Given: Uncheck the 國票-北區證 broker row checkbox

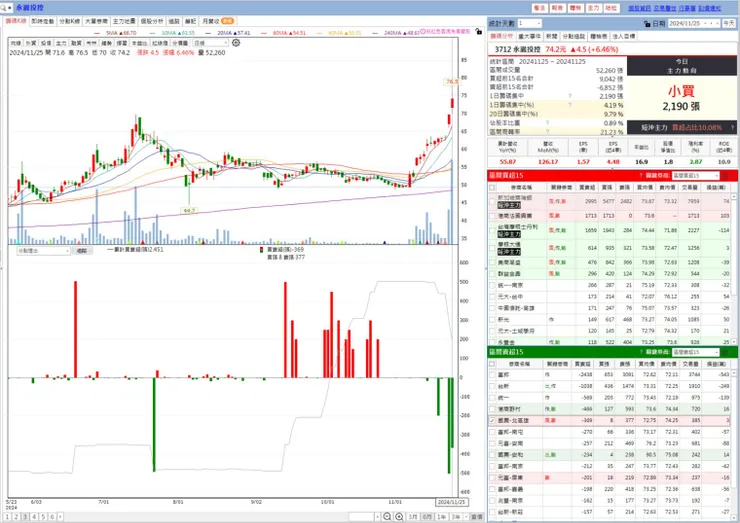Looking at the screenshot, I should tap(492, 421).
